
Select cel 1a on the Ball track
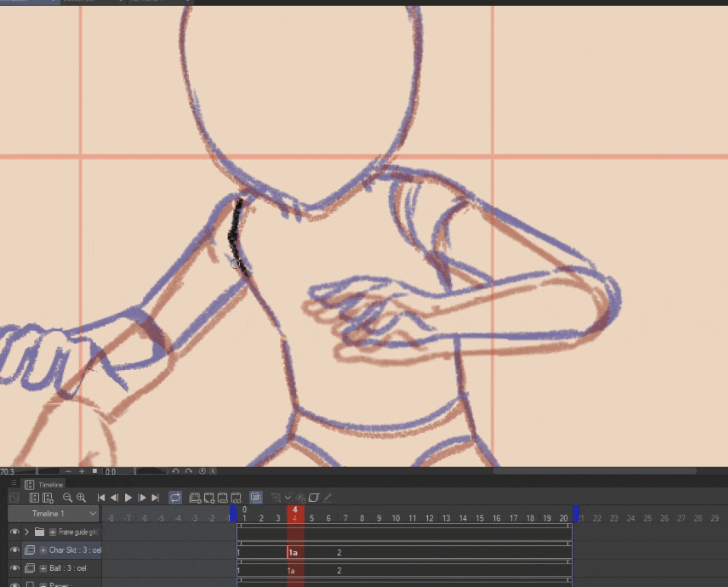[x=291, y=571]
